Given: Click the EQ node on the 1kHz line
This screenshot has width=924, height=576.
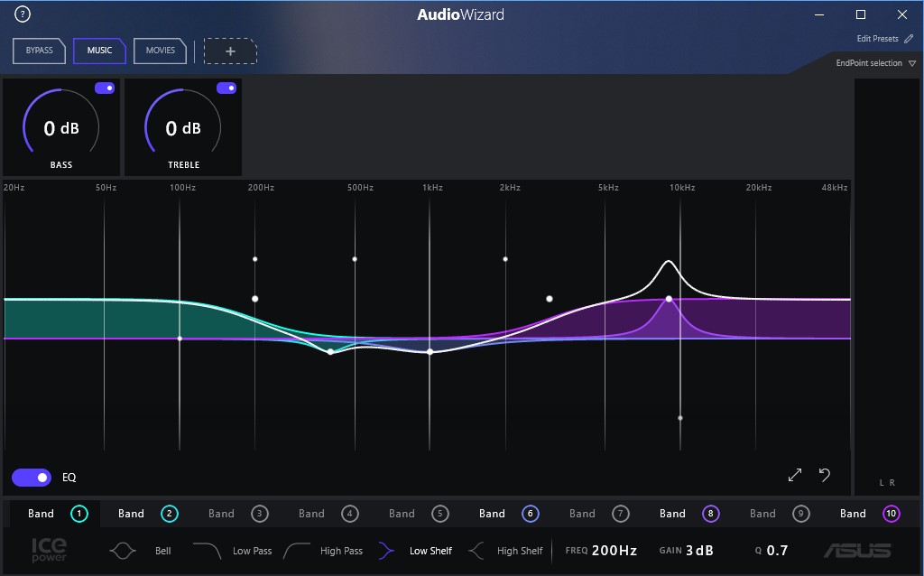Looking at the screenshot, I should [430, 352].
